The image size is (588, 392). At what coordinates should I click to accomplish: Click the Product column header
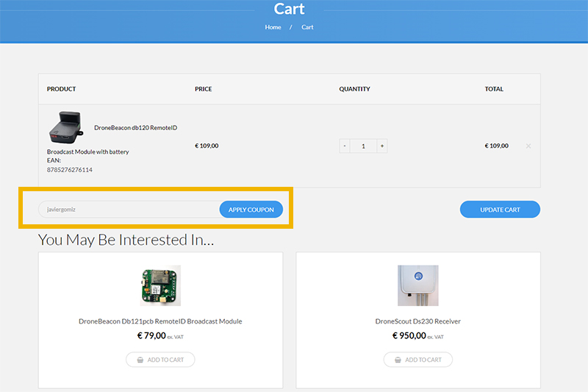coord(61,89)
